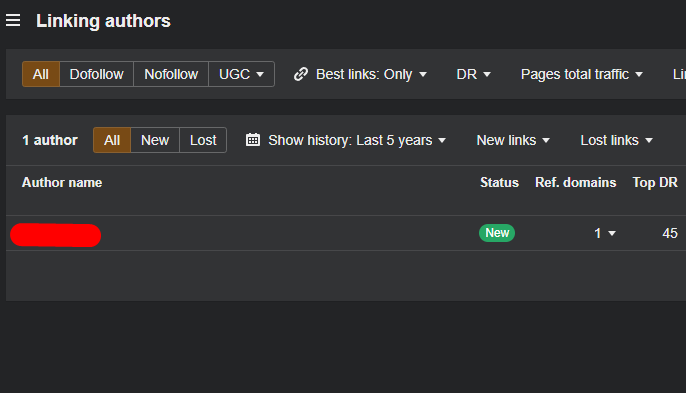
Task: Select the All link type filter
Action: (41, 74)
